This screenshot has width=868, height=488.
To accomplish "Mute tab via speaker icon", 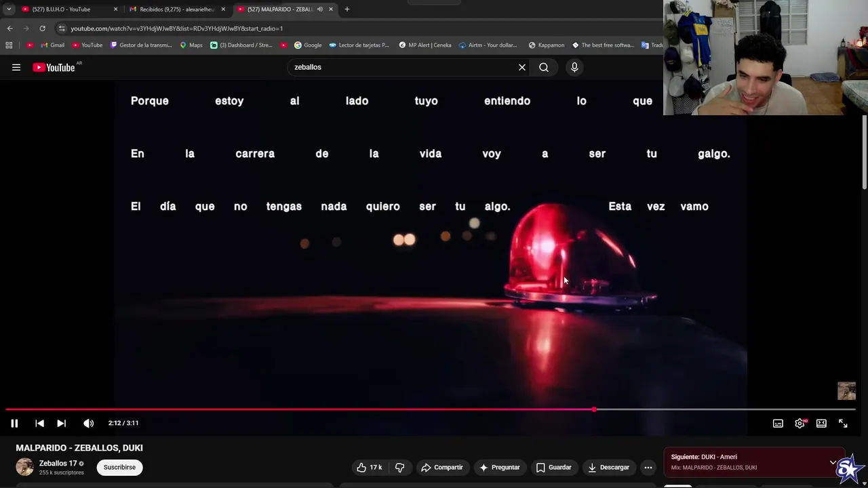I will point(320,9).
